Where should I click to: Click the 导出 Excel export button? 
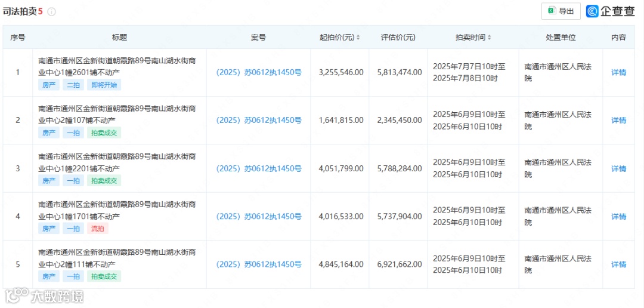561,11
